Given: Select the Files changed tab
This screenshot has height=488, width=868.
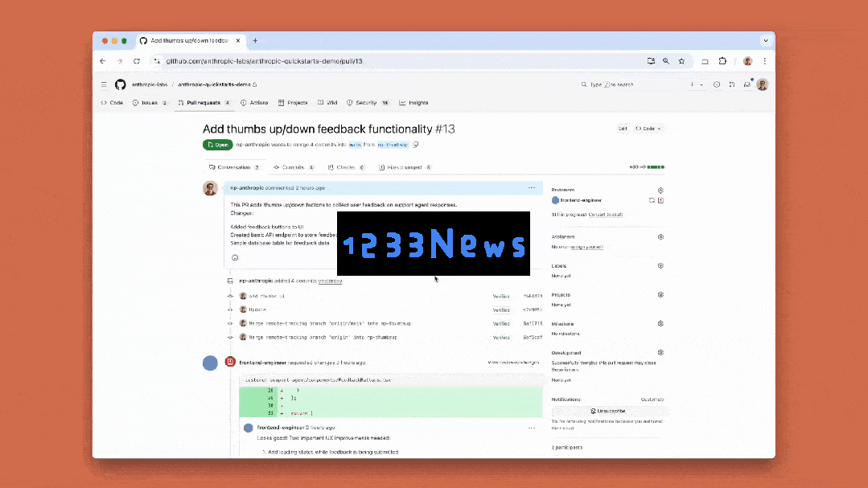Looking at the screenshot, I should (x=405, y=167).
